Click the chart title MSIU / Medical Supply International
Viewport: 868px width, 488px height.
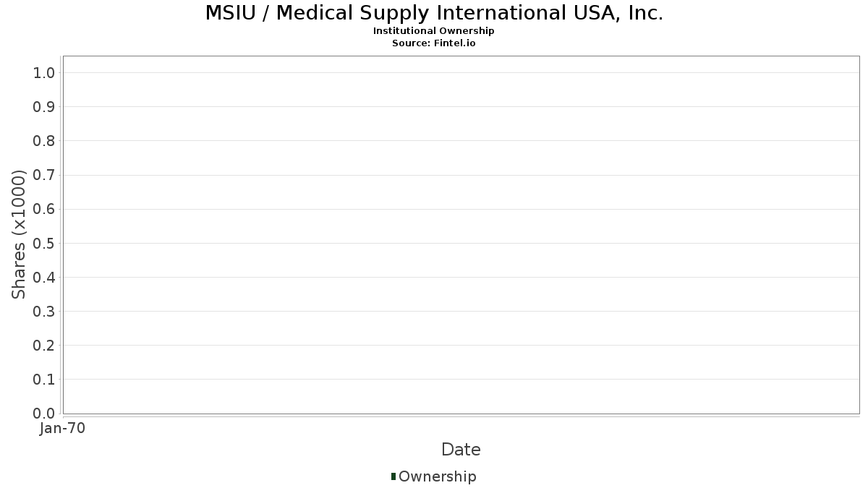(434, 13)
